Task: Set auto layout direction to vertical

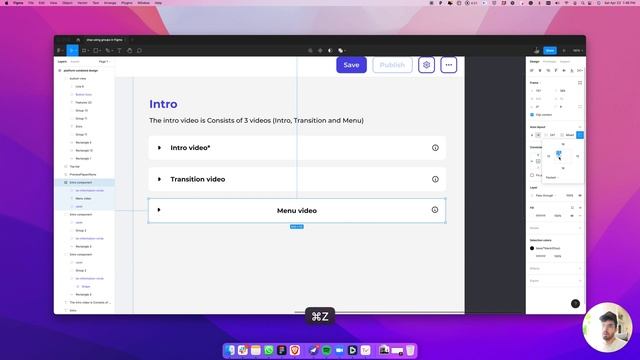Action: [x=532, y=135]
